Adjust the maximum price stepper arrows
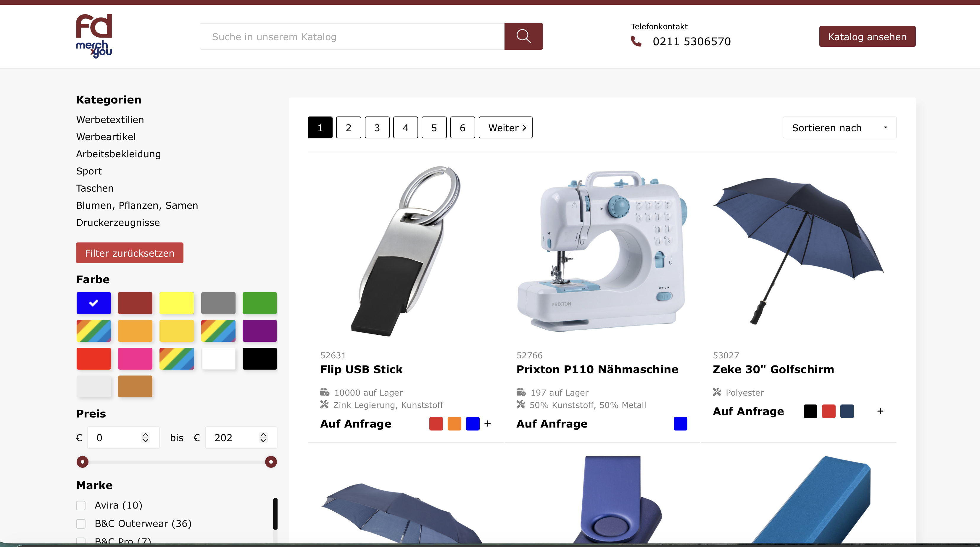 263,437
